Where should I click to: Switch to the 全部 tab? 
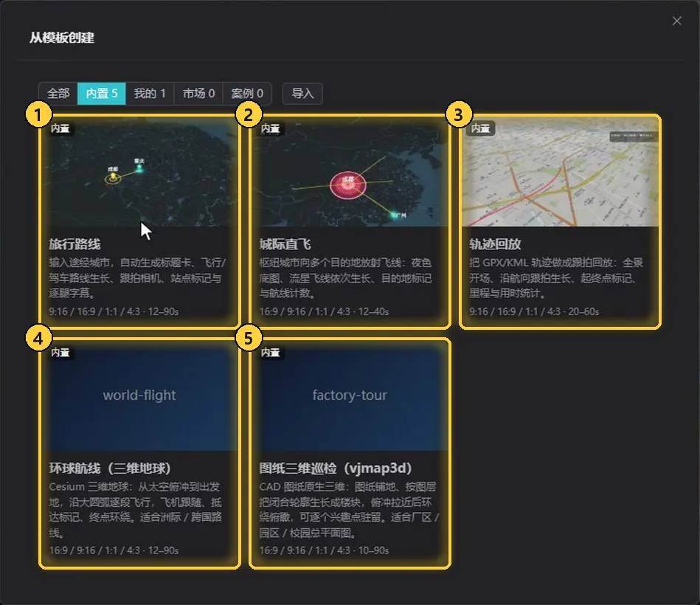pos(58,93)
